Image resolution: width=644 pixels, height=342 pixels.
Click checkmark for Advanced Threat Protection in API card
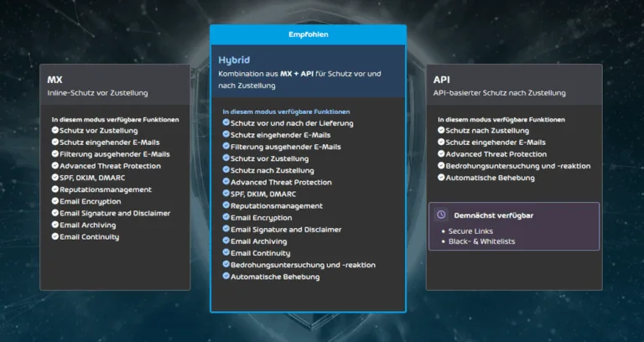pos(441,154)
